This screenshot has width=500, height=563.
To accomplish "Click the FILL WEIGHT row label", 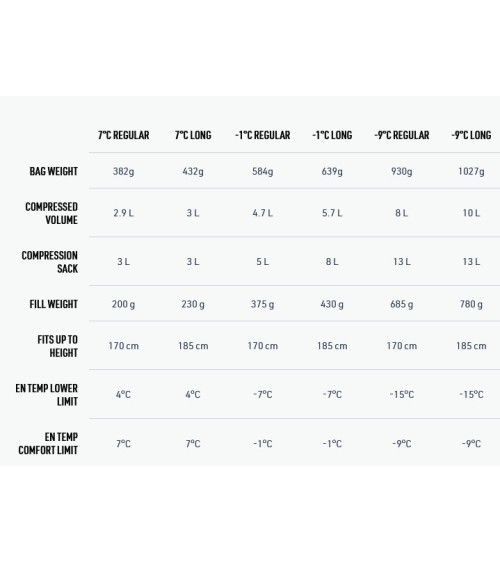I will coord(53,304).
